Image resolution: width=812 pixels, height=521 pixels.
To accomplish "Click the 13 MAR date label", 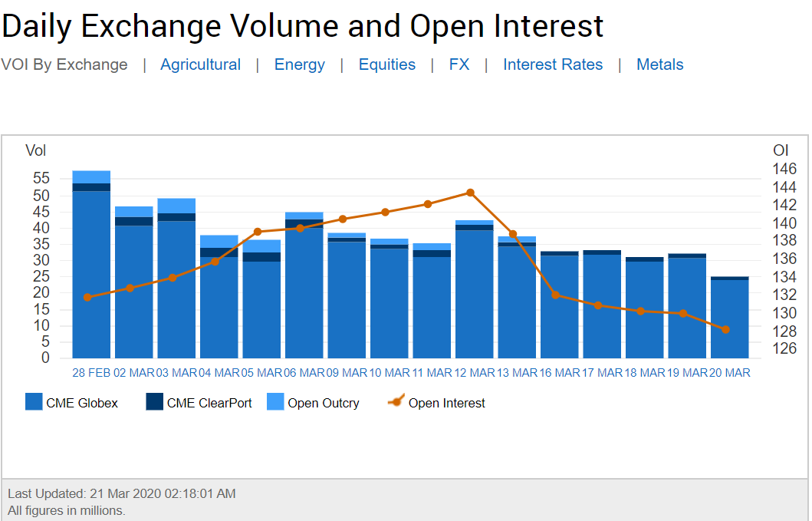I will coord(517,373).
